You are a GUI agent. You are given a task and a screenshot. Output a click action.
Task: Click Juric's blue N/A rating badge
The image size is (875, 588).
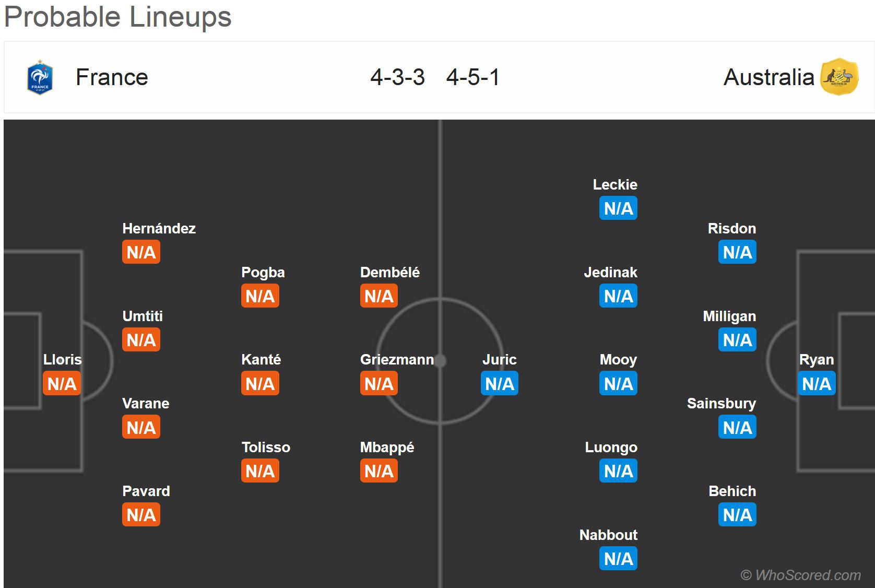point(499,384)
